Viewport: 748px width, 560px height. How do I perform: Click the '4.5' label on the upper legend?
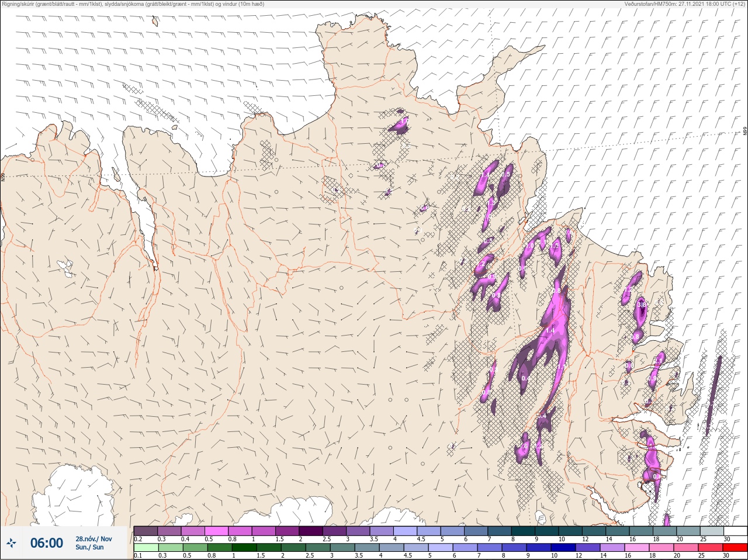coord(421,539)
